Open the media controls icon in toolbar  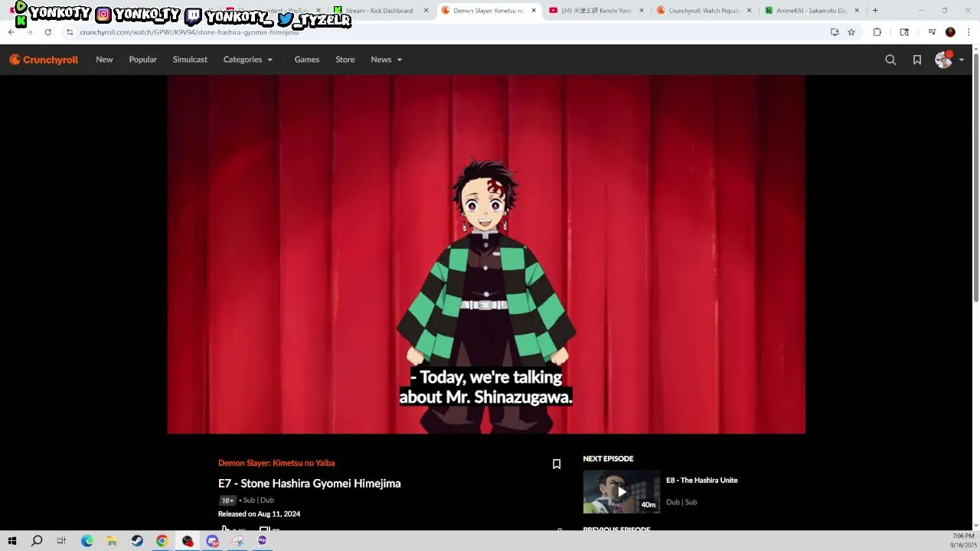(x=932, y=32)
